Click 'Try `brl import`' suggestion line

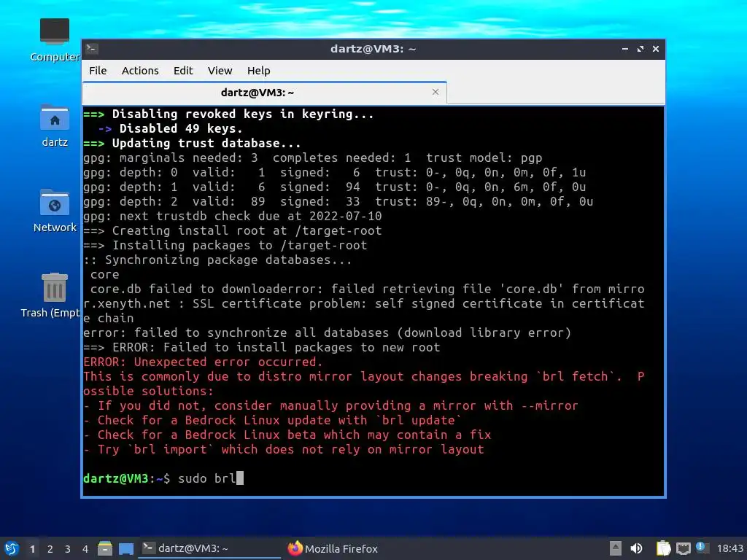tap(284, 449)
